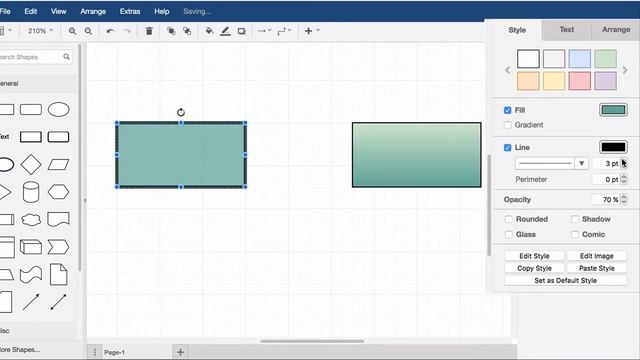Select the hexagon shape
Viewport: 640px width, 360px height.
point(58,192)
